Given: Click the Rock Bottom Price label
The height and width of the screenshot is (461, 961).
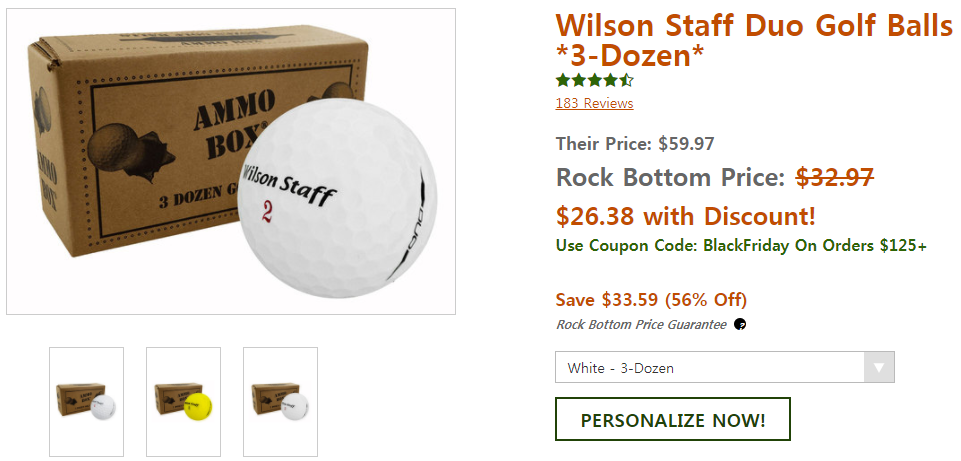Looking at the screenshot, I should (670, 178).
